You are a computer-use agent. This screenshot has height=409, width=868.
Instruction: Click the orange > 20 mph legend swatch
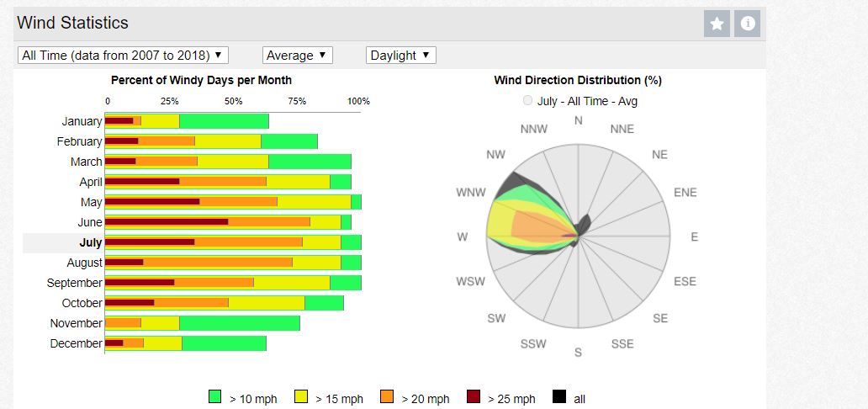click(x=387, y=397)
